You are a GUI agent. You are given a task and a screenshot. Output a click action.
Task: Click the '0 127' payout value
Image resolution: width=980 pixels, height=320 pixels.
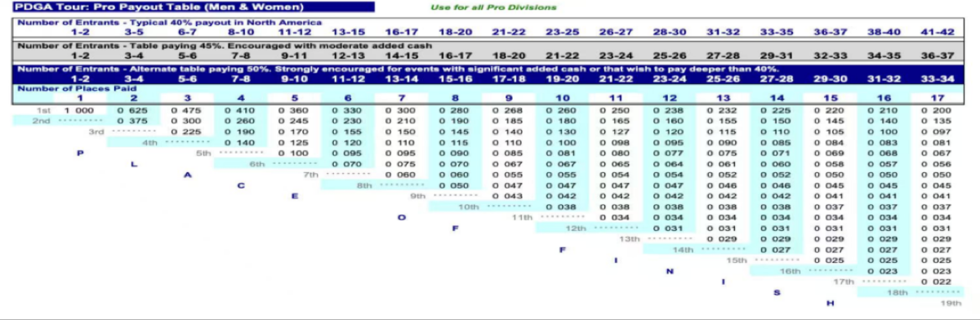pyautogui.click(x=615, y=131)
